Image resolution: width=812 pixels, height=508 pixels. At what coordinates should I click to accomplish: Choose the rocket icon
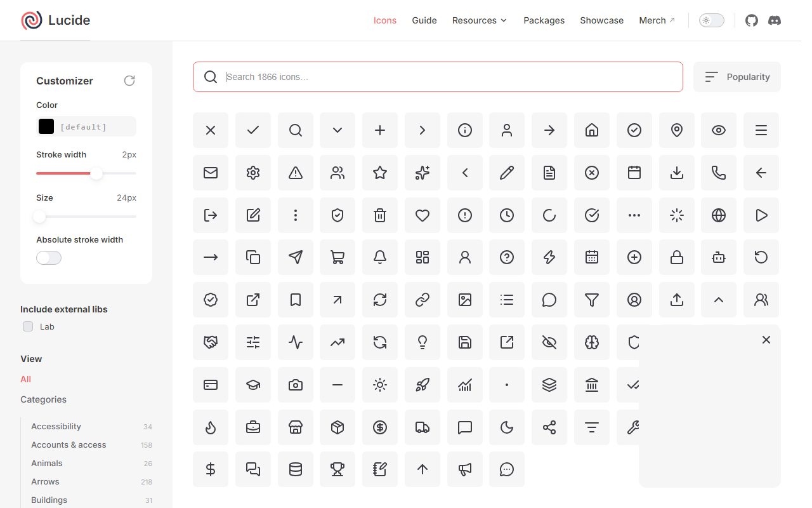point(422,385)
